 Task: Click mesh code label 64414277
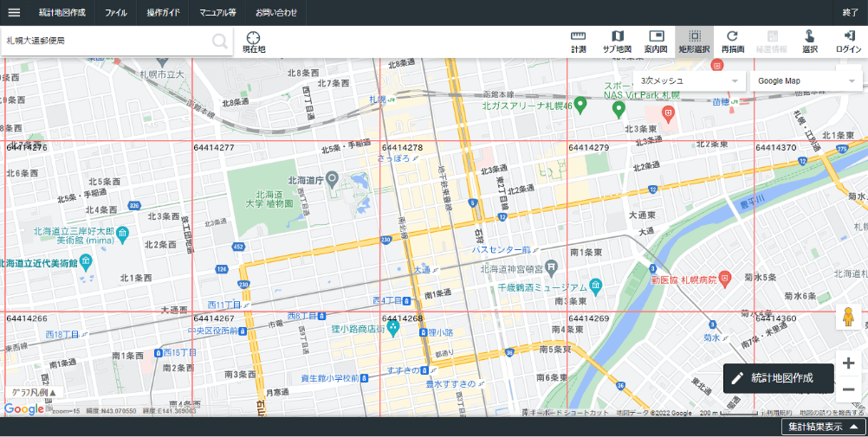click(214, 148)
